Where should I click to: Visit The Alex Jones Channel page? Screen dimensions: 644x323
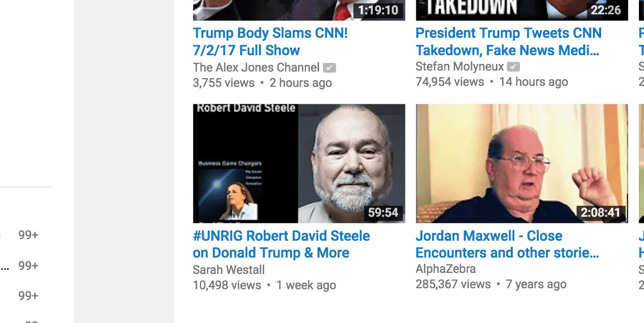[x=256, y=67]
